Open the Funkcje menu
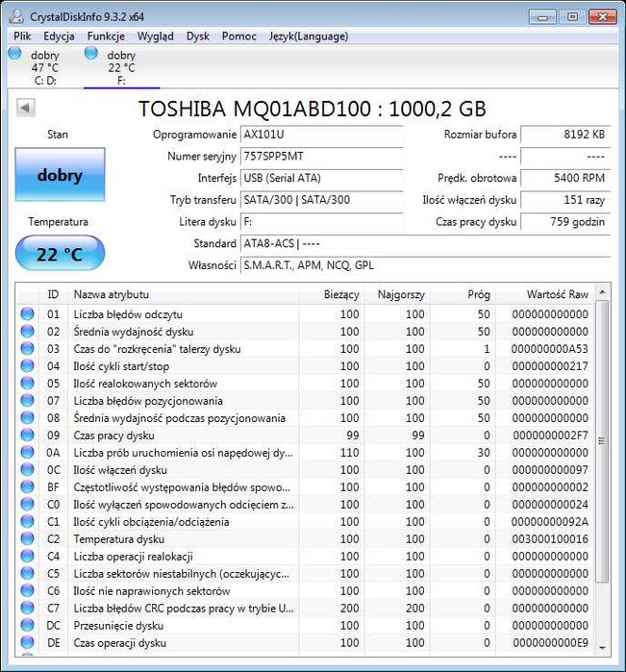 tap(106, 36)
